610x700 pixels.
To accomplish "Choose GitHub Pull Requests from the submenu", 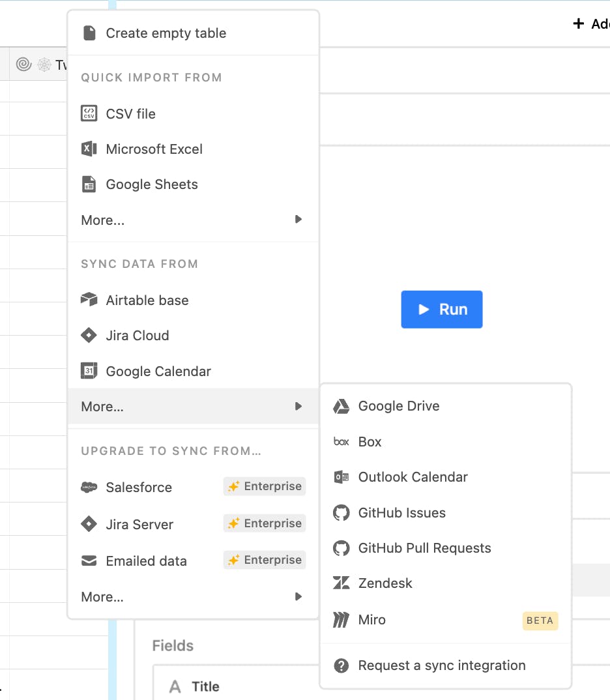I will pyautogui.click(x=446, y=547).
